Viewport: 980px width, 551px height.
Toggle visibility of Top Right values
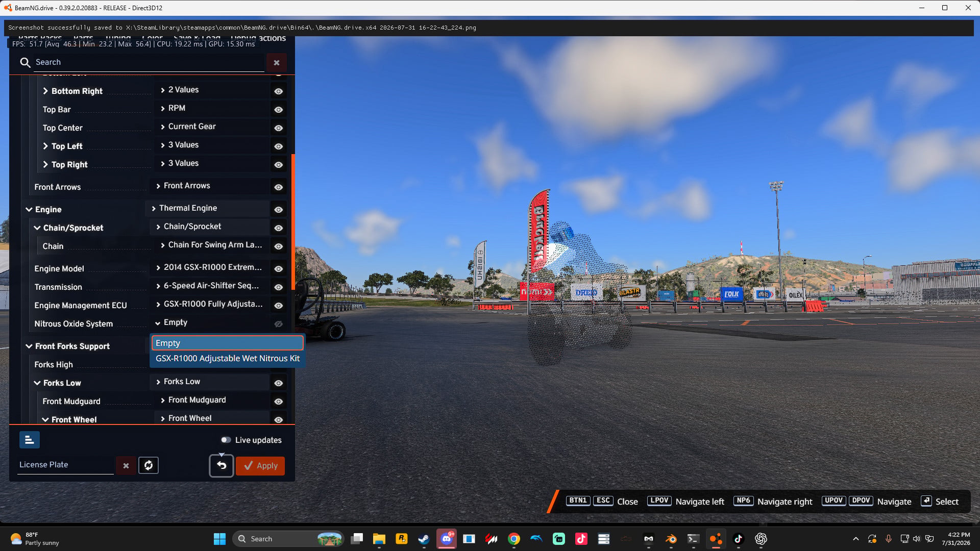click(x=278, y=165)
